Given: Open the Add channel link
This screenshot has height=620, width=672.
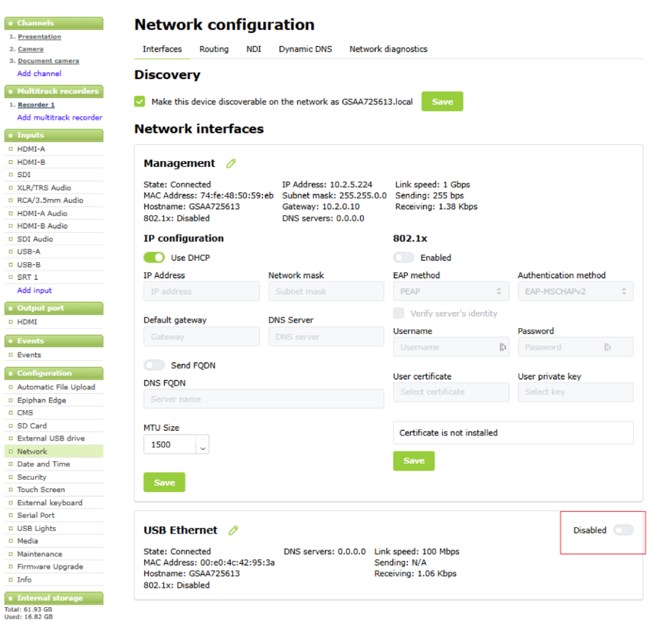Looking at the screenshot, I should click(39, 74).
